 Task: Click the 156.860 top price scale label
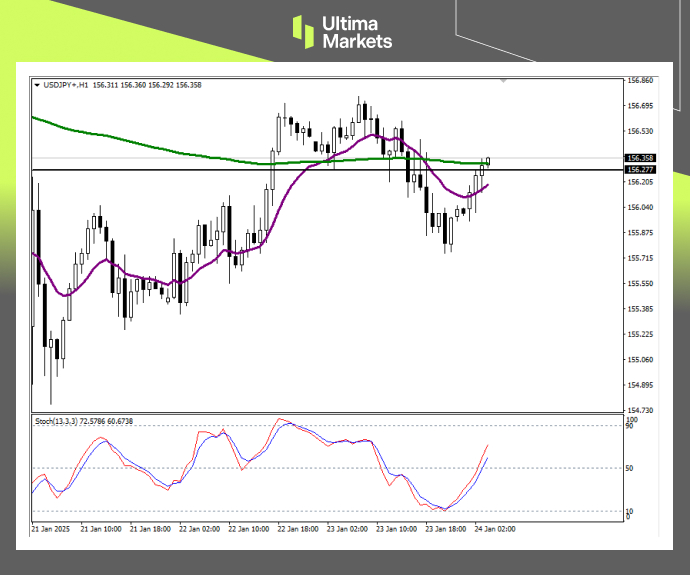[640, 80]
